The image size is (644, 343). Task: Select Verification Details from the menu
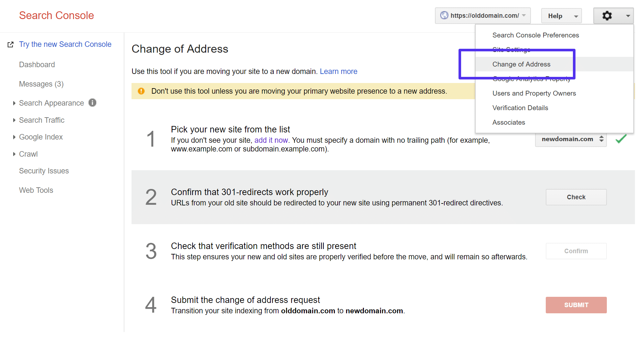pyautogui.click(x=520, y=108)
